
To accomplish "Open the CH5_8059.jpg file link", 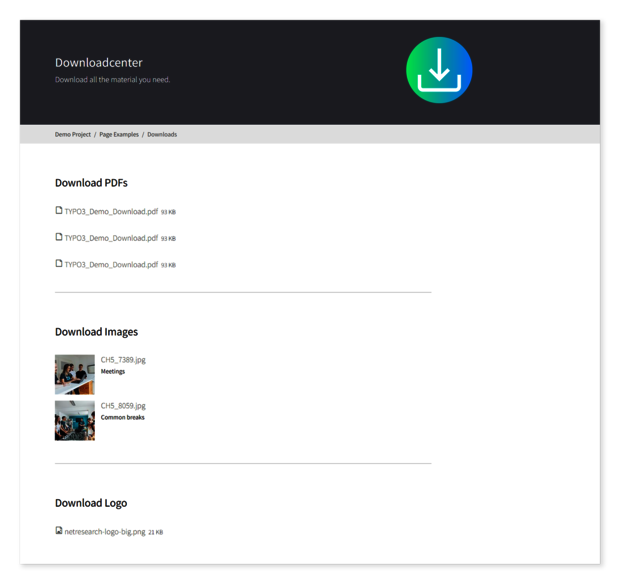I will coord(123,406).
